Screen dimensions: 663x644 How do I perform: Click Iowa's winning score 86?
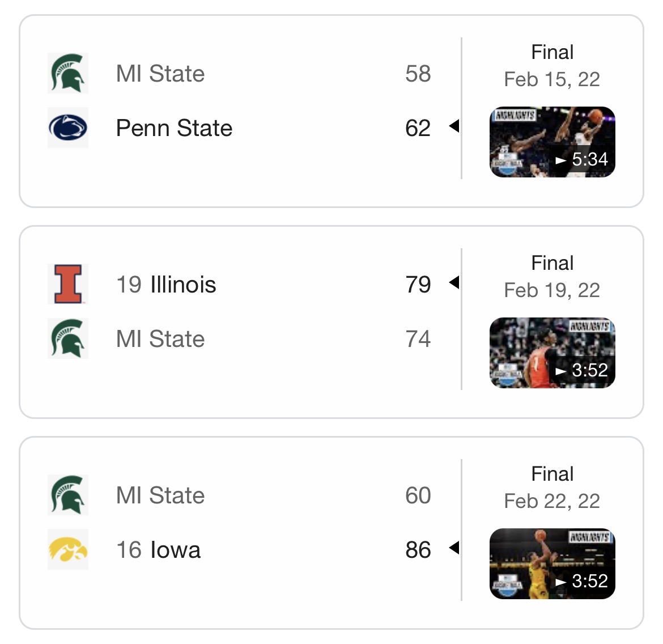tap(418, 550)
